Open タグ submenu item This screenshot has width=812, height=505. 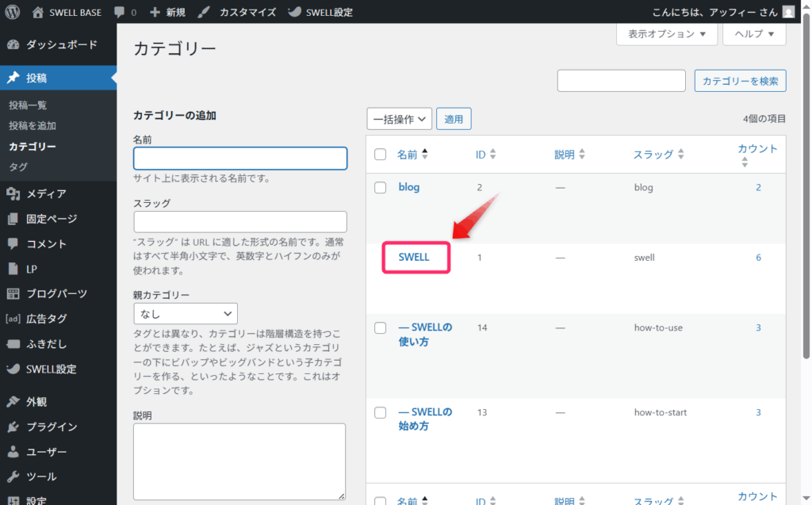tap(18, 166)
